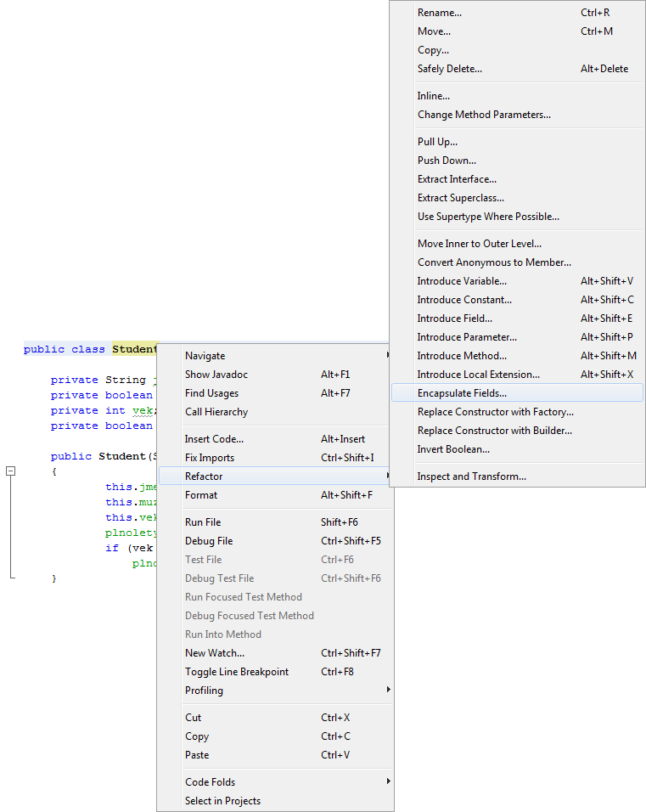Click Fix Imports menu entry
This screenshot has height=812, width=646.
210,458
